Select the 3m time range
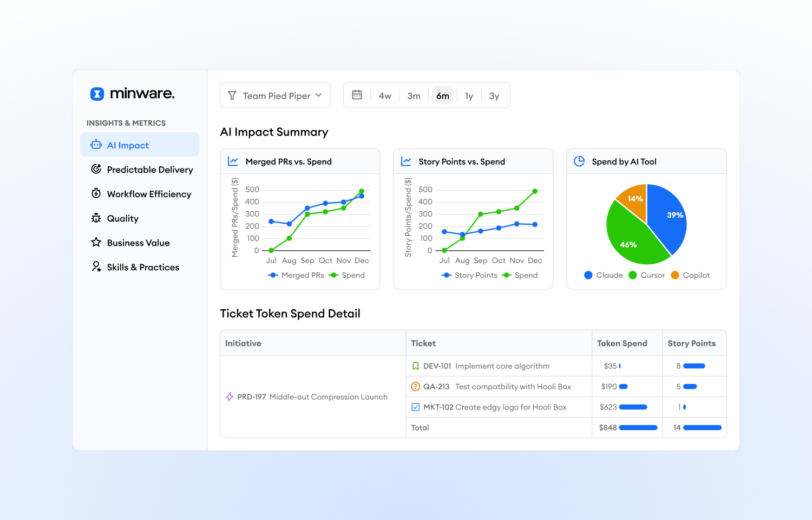The height and width of the screenshot is (520, 812). point(414,95)
